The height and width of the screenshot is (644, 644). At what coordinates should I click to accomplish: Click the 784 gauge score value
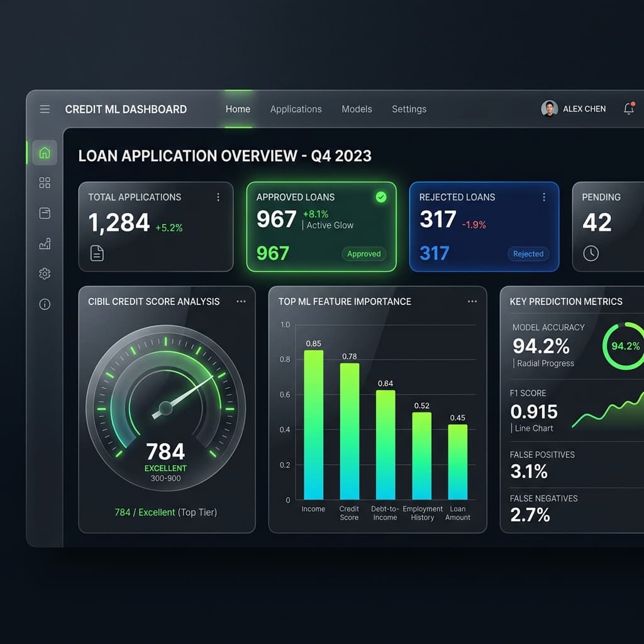click(x=165, y=452)
